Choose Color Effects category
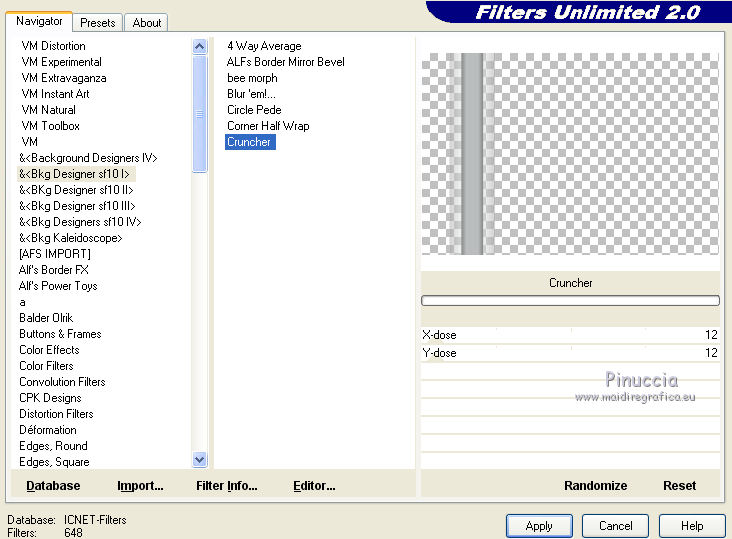 click(x=49, y=350)
